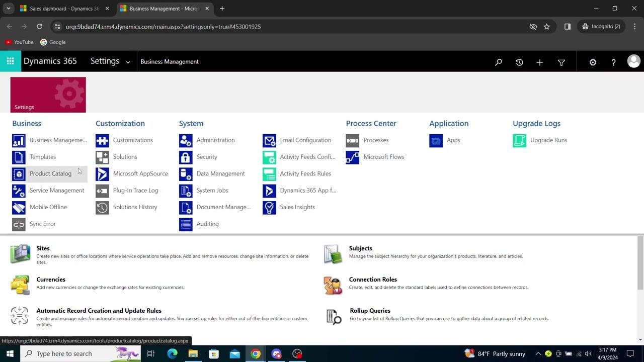This screenshot has width=644, height=362.
Task: Click the Plug-In Trace Log icon
Action: tap(102, 191)
